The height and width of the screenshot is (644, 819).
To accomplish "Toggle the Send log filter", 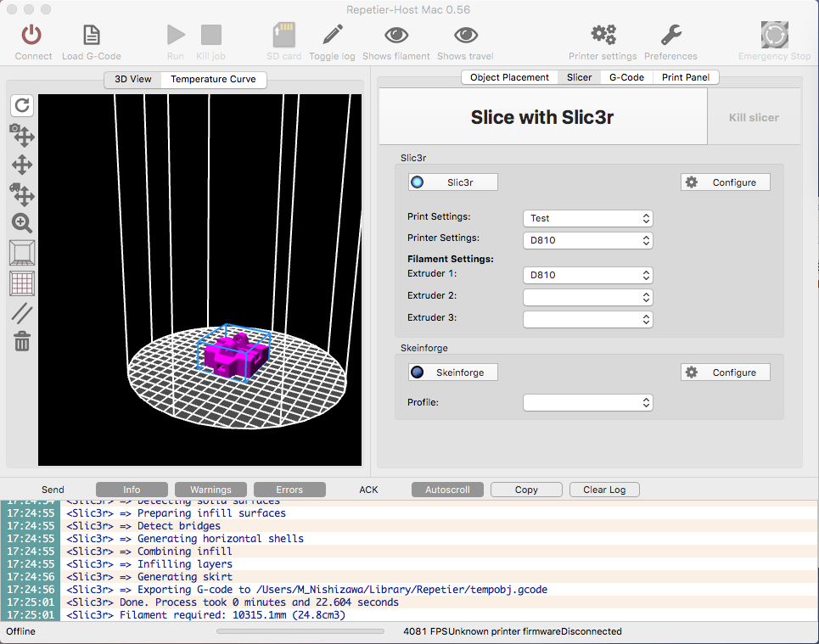I will 53,490.
